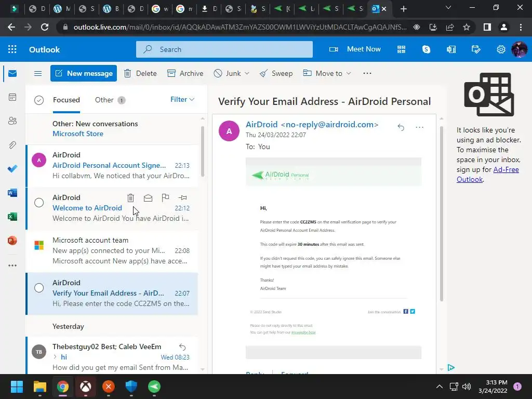
Task: Open the Office apps icon in header
Action: [451, 49]
